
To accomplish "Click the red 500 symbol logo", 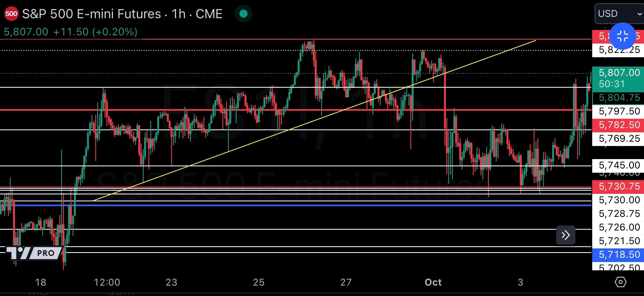I will (x=11, y=14).
